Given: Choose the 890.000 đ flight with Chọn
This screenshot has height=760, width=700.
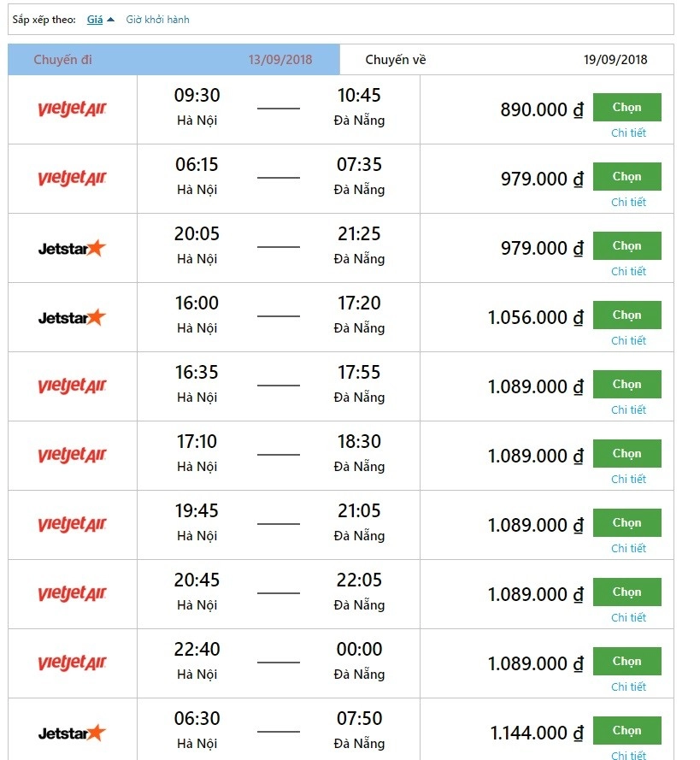Looking at the screenshot, I should click(x=626, y=108).
